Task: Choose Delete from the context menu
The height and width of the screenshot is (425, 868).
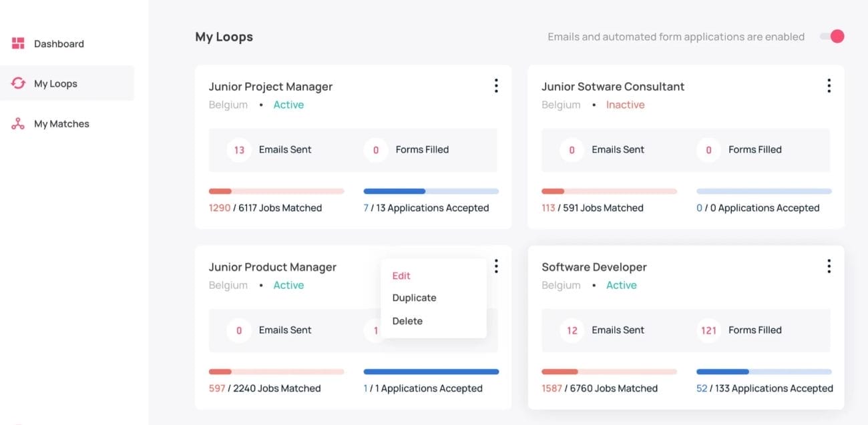Action: click(x=407, y=321)
